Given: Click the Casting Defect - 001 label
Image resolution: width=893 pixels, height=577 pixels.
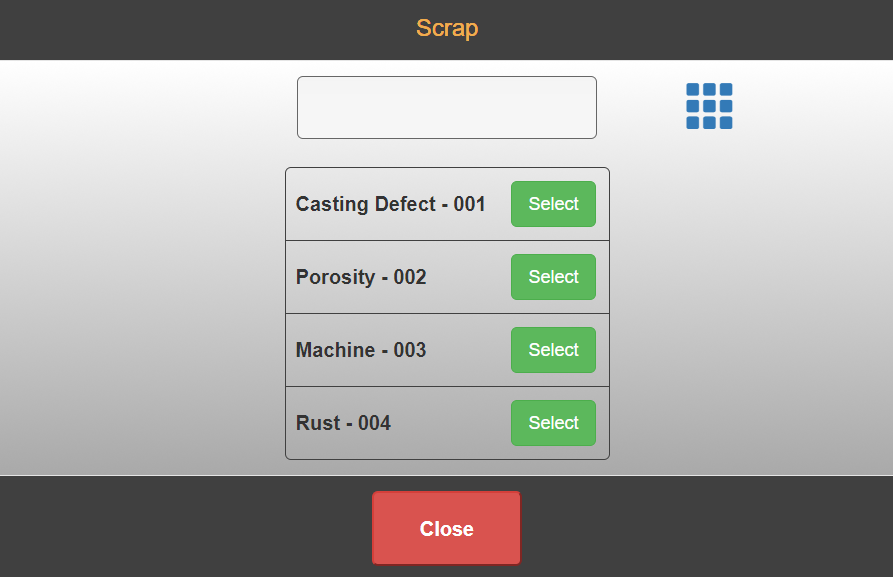Looking at the screenshot, I should [390, 204].
